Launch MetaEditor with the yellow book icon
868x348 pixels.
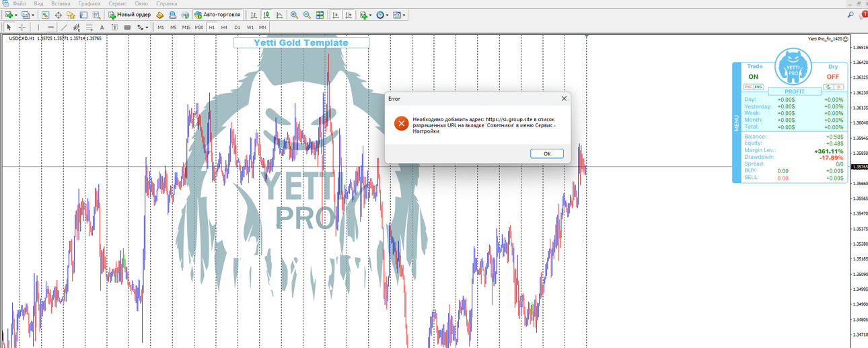point(160,15)
